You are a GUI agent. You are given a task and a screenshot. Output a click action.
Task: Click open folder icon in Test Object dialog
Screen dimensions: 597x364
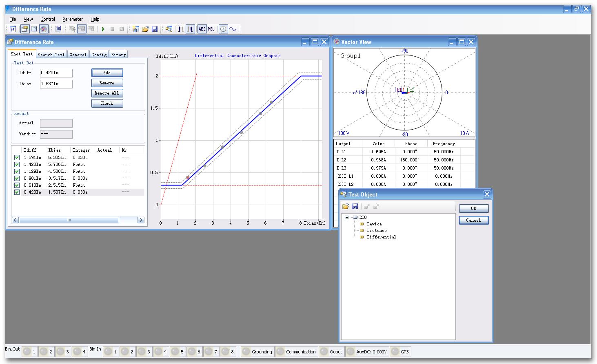point(346,207)
